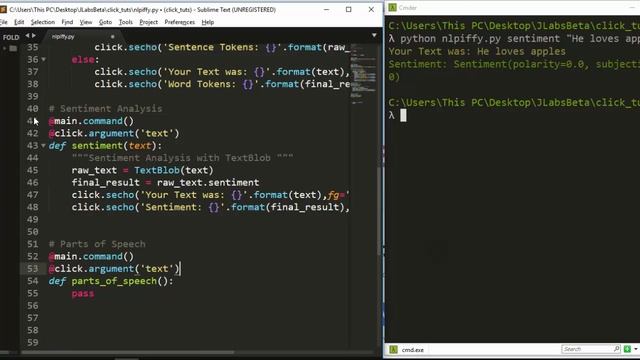Click the Sublime Text app icon
This screenshot has width=640, height=360.
(x=3, y=9)
